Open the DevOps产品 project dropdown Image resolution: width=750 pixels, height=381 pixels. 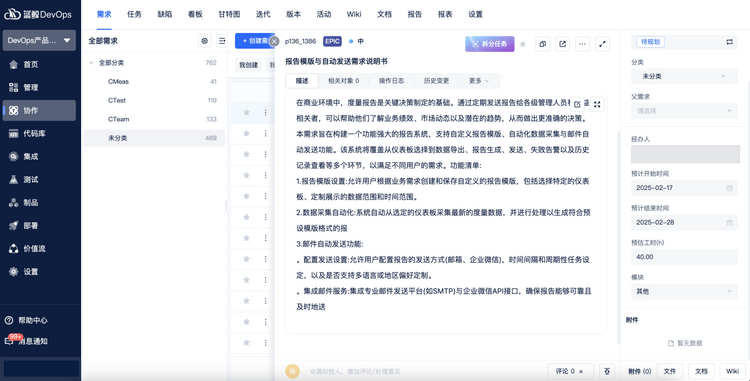(39, 41)
